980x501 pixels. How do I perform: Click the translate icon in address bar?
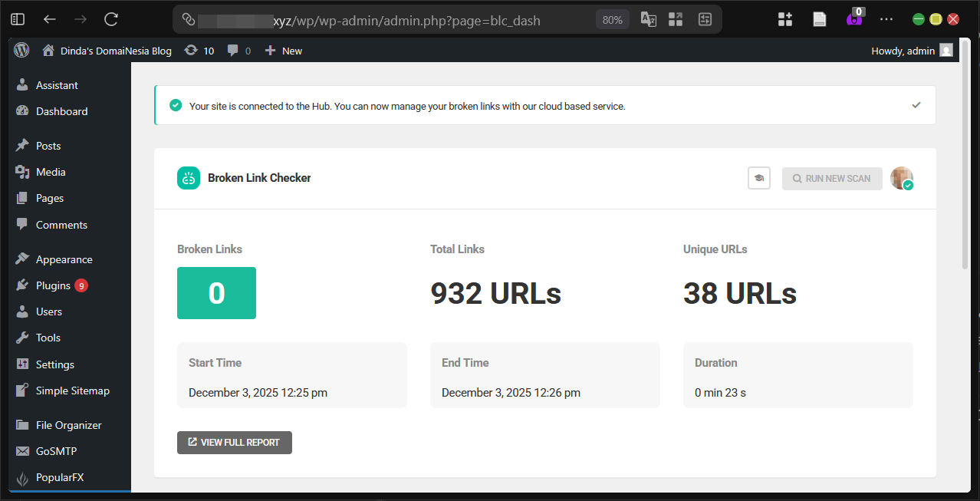click(648, 19)
